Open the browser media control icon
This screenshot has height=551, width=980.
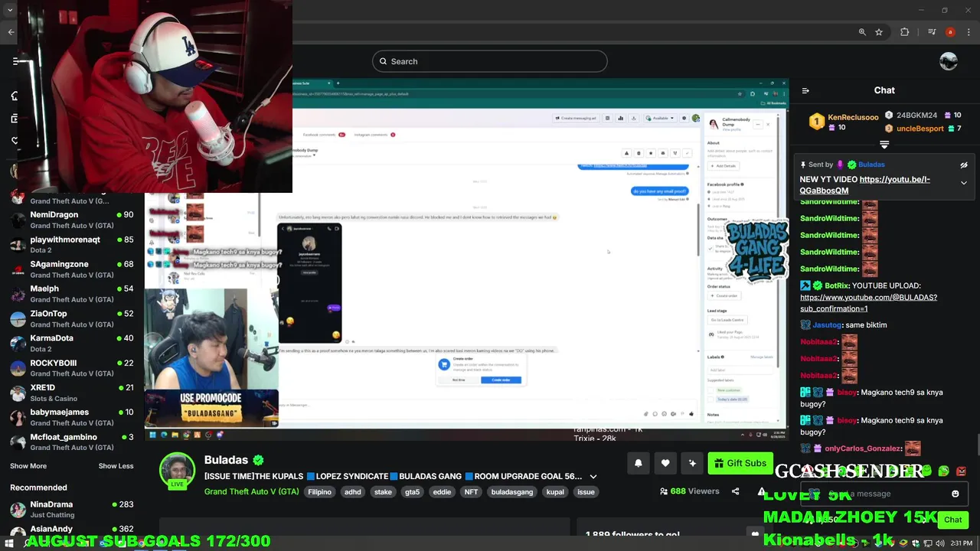(x=932, y=32)
